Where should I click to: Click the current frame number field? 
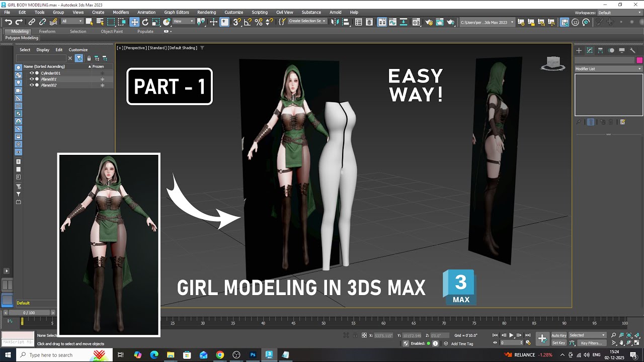point(512,343)
